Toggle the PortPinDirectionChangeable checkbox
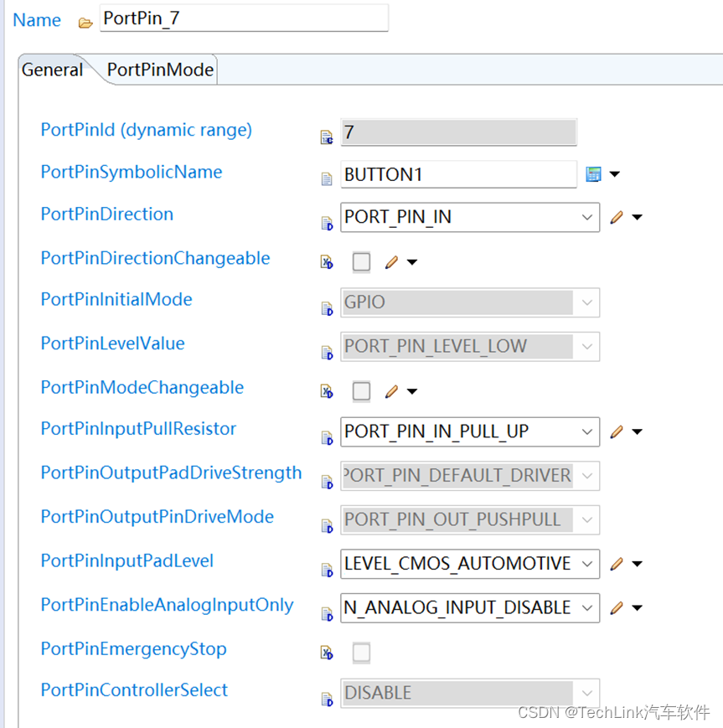This screenshot has width=723, height=728. [x=361, y=261]
